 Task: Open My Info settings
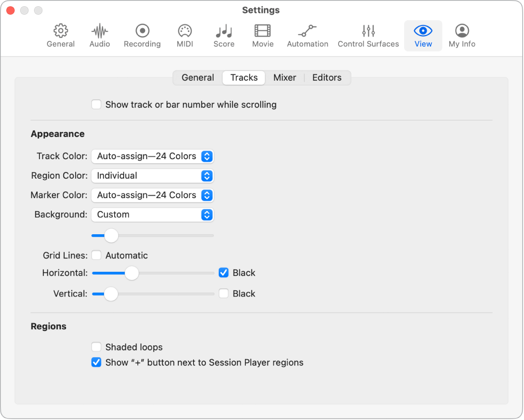point(462,35)
